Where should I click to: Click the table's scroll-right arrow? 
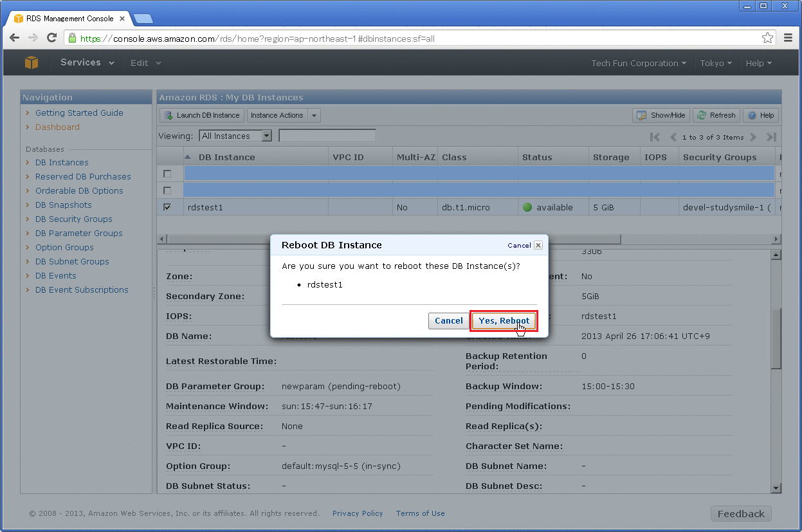pyautogui.click(x=776, y=239)
